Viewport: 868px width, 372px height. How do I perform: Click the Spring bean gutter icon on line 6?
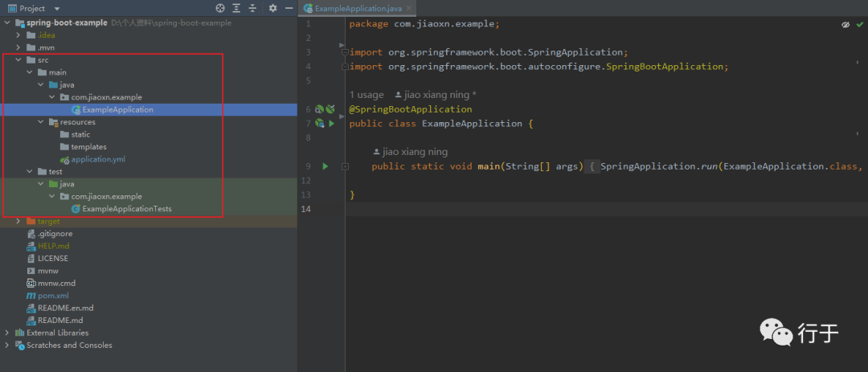(x=320, y=109)
